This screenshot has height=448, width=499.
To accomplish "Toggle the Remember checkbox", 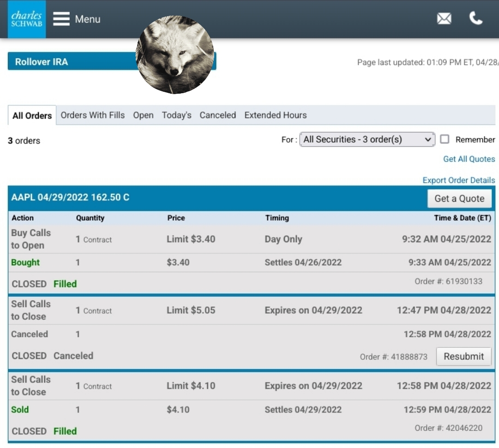I will click(x=445, y=139).
